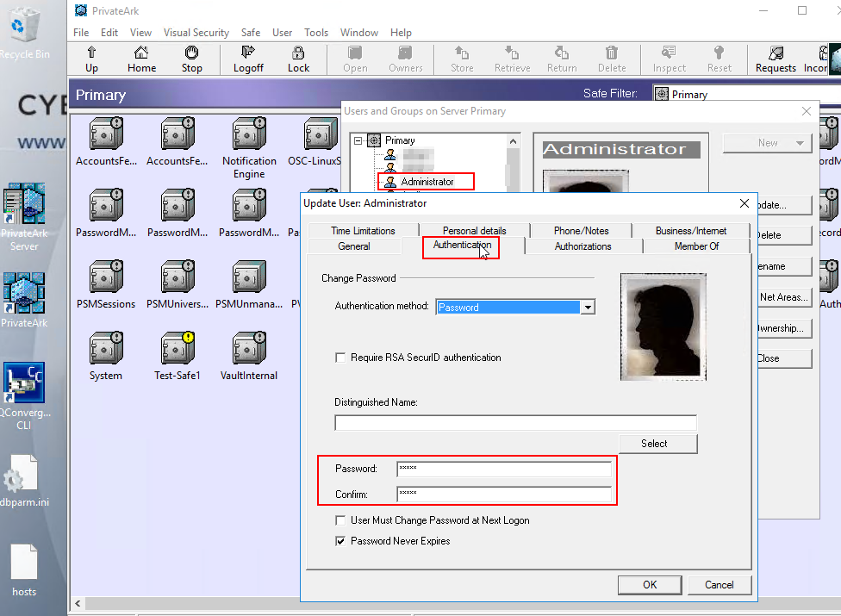This screenshot has width=841, height=616.
Task: Switch to the Business/Internet tab
Action: [x=691, y=231]
